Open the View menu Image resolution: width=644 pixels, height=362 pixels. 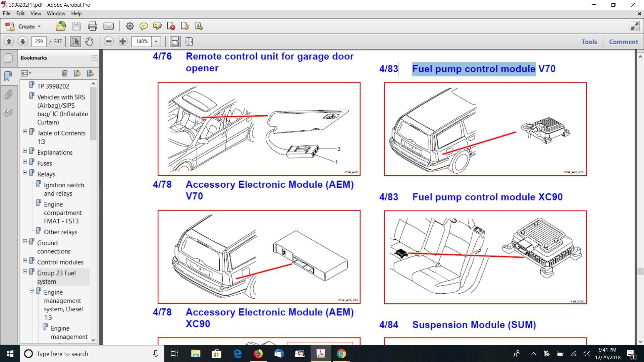click(x=36, y=13)
